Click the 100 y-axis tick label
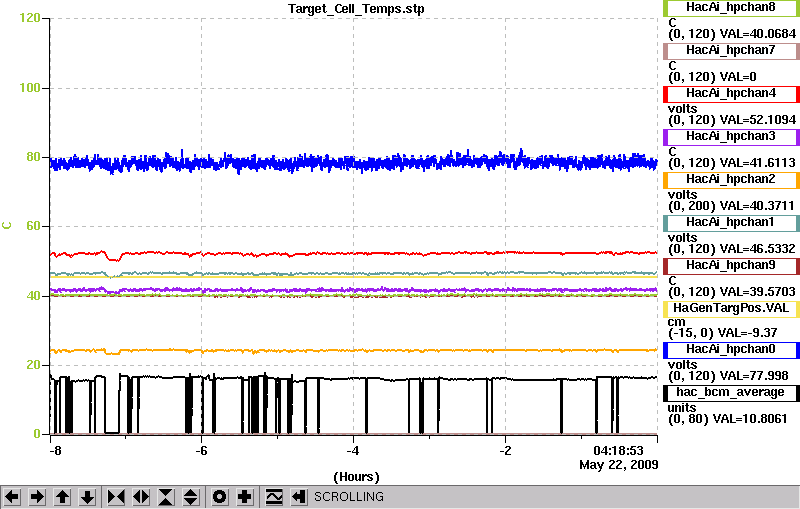This screenshot has height=509, width=800. click(x=30, y=88)
